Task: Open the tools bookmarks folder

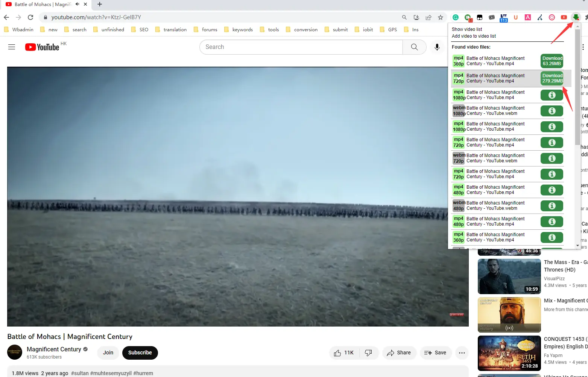Action: (x=269, y=29)
